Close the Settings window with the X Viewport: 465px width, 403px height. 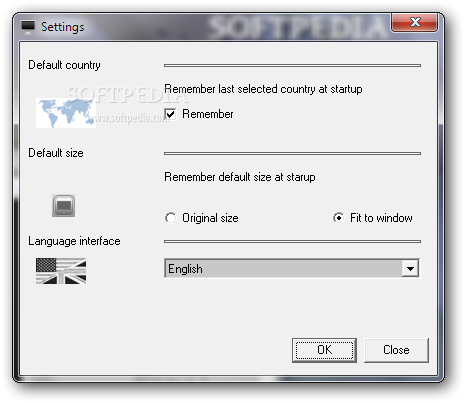coord(415,22)
